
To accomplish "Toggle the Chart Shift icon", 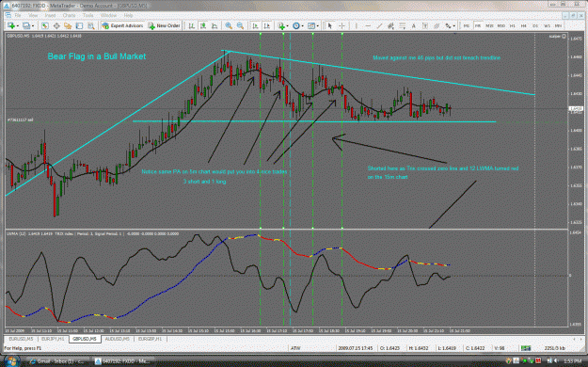I will (267, 25).
